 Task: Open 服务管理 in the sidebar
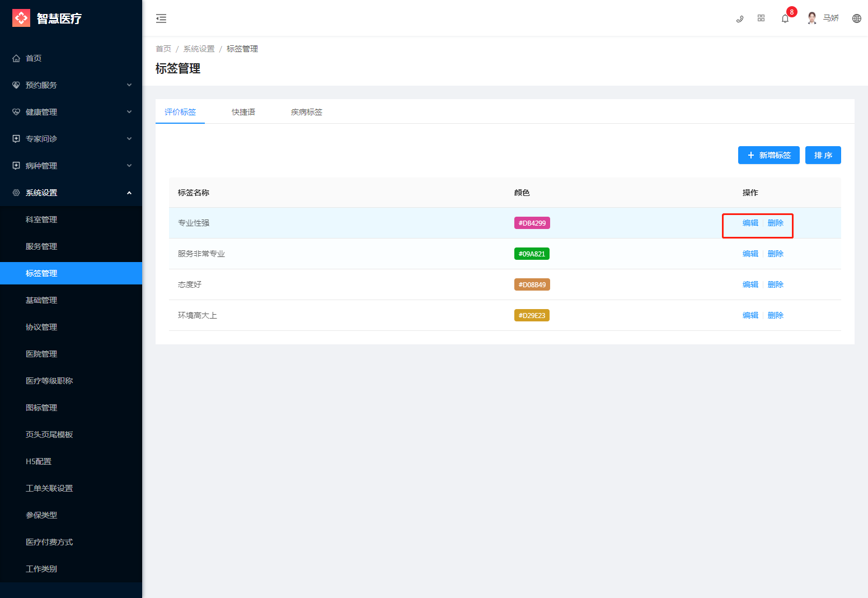71,246
